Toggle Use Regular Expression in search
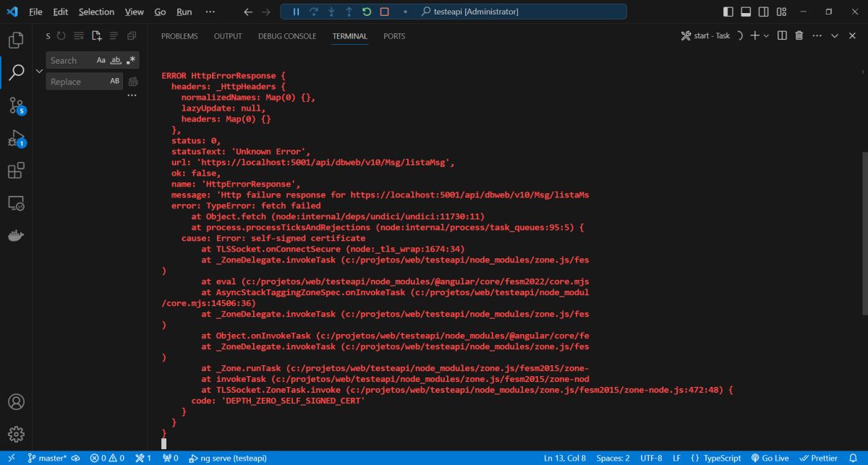Image resolution: width=868 pixels, height=465 pixels. click(131, 61)
